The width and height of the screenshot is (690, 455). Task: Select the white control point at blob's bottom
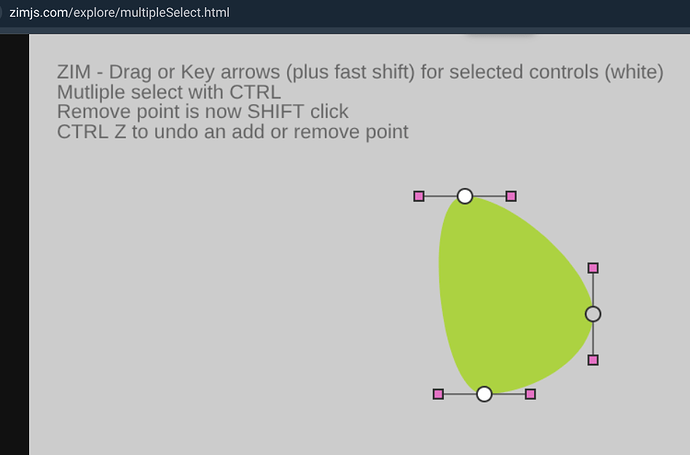point(484,394)
